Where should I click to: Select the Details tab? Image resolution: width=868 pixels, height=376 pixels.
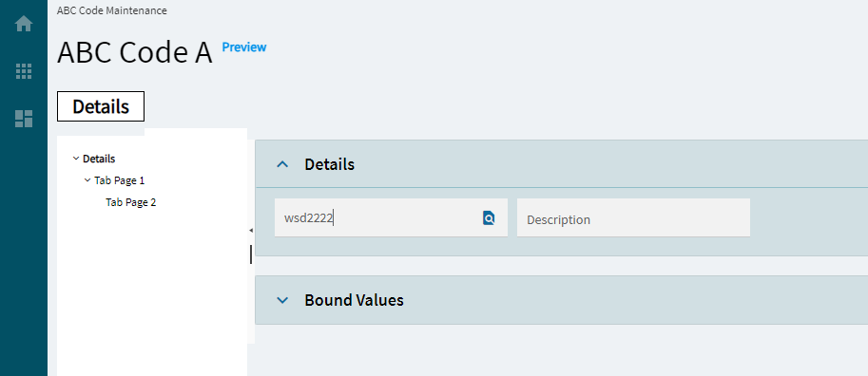tap(101, 106)
